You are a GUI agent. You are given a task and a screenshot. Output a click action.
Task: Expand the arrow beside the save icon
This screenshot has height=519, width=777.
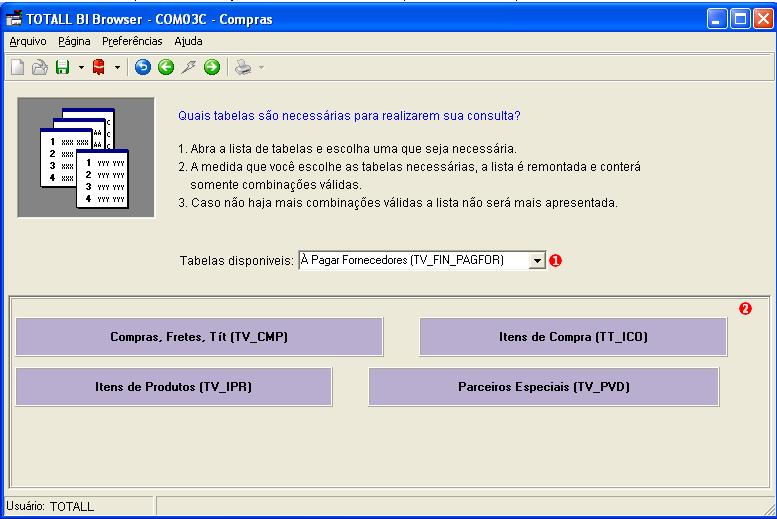pos(81,67)
